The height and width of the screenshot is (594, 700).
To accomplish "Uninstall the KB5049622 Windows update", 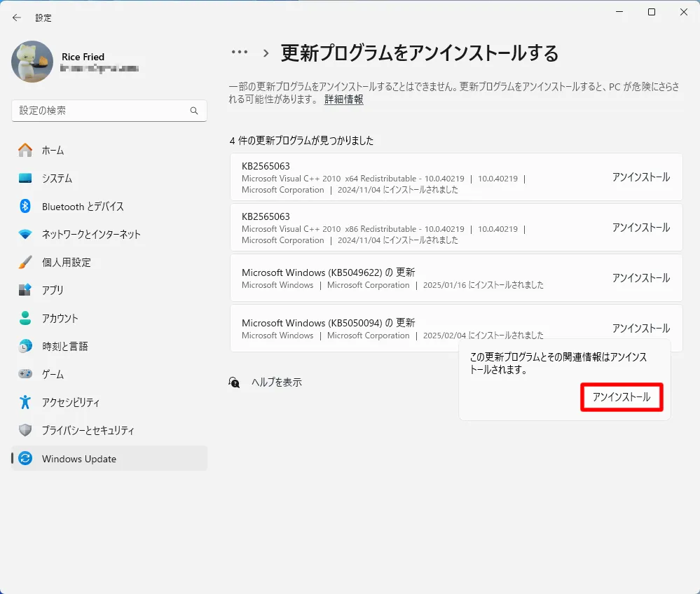I will coord(640,278).
